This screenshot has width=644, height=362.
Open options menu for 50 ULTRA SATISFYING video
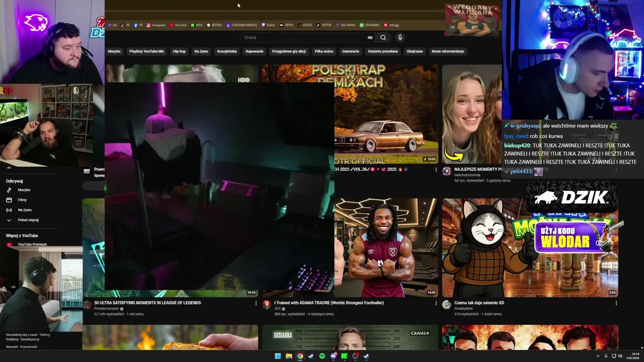tap(256, 303)
